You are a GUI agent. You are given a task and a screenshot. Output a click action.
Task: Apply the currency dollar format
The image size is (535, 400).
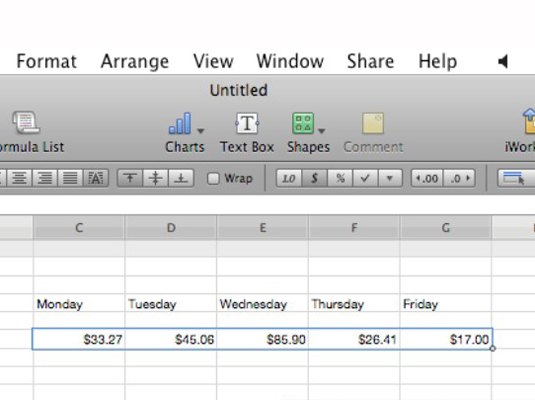314,178
